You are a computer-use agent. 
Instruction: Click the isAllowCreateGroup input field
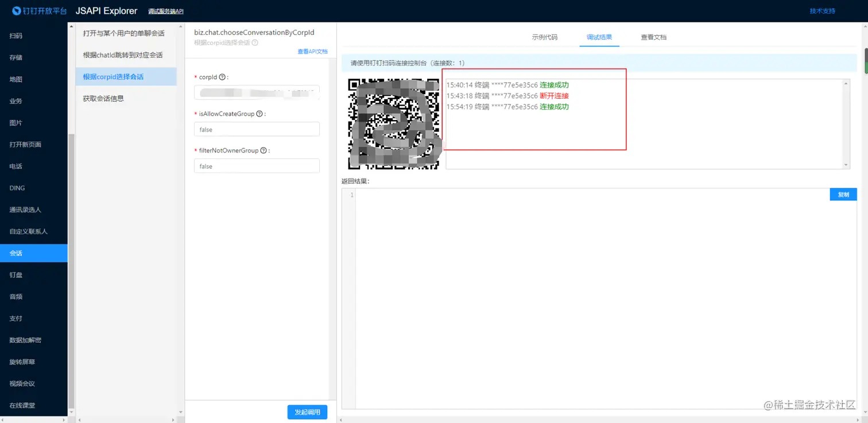pos(257,129)
